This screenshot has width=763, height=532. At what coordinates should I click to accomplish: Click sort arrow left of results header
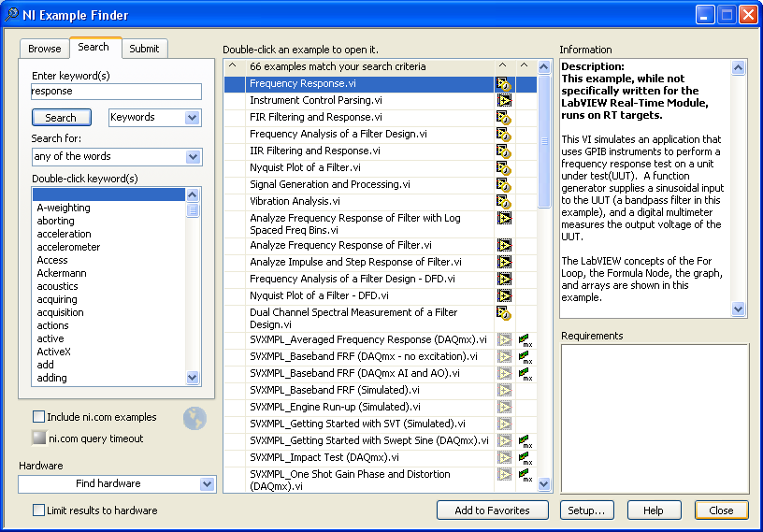[233, 65]
